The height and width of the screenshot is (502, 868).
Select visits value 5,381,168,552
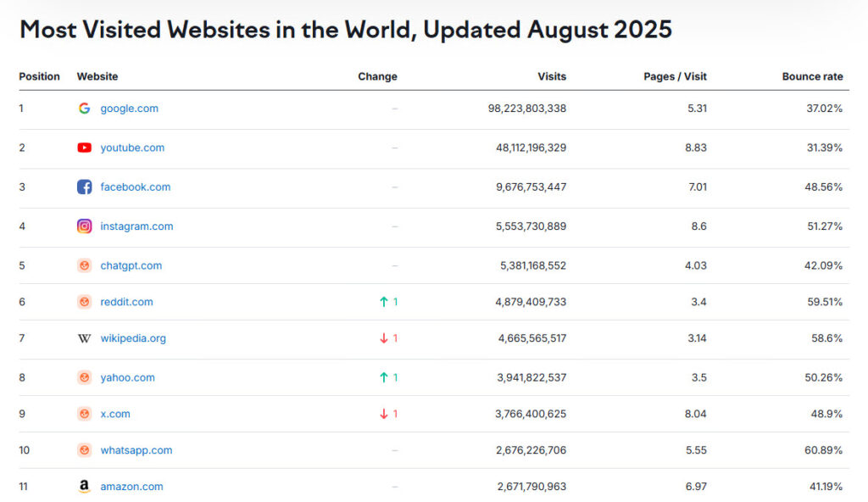(x=533, y=265)
